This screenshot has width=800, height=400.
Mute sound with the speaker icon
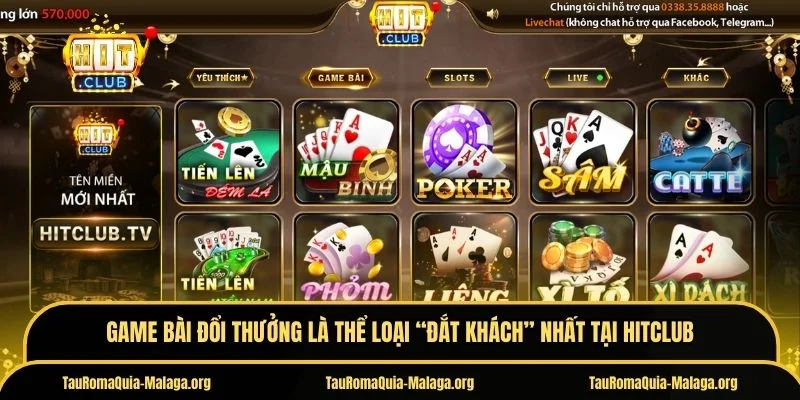(492, 14)
